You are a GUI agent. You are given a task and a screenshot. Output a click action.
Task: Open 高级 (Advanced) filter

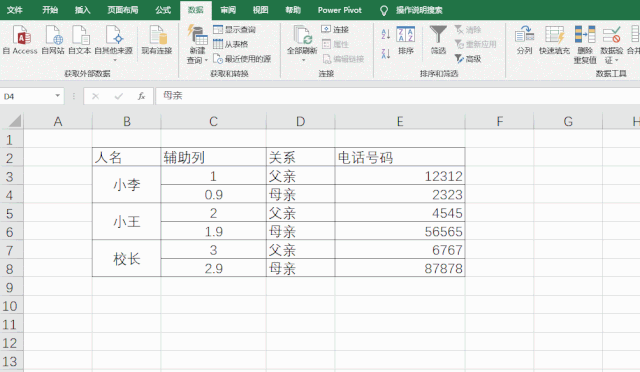pyautogui.click(x=468, y=59)
